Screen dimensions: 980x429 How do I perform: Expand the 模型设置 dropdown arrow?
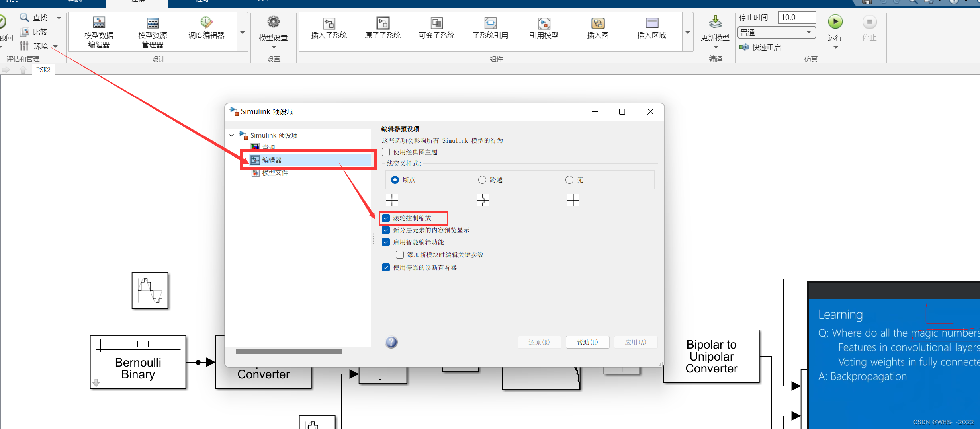274,47
